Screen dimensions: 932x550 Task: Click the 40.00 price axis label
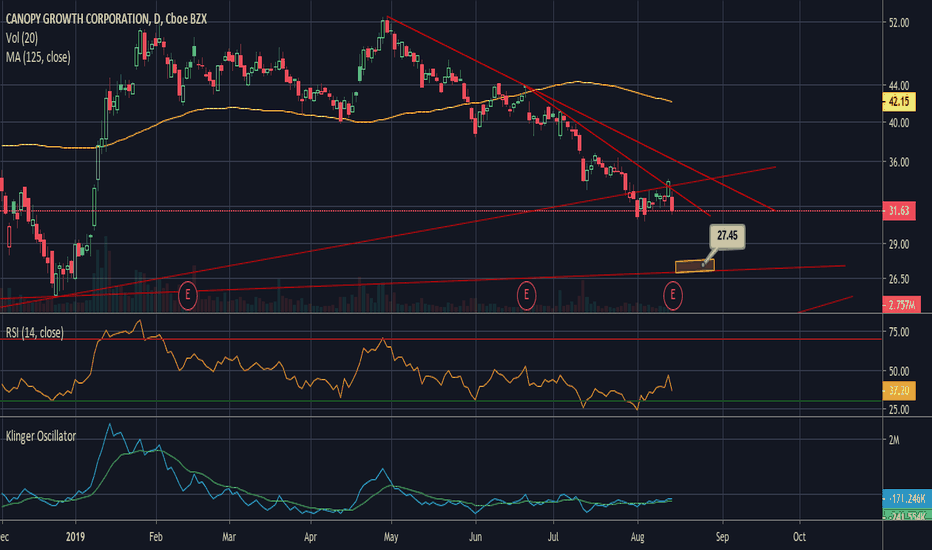click(899, 122)
